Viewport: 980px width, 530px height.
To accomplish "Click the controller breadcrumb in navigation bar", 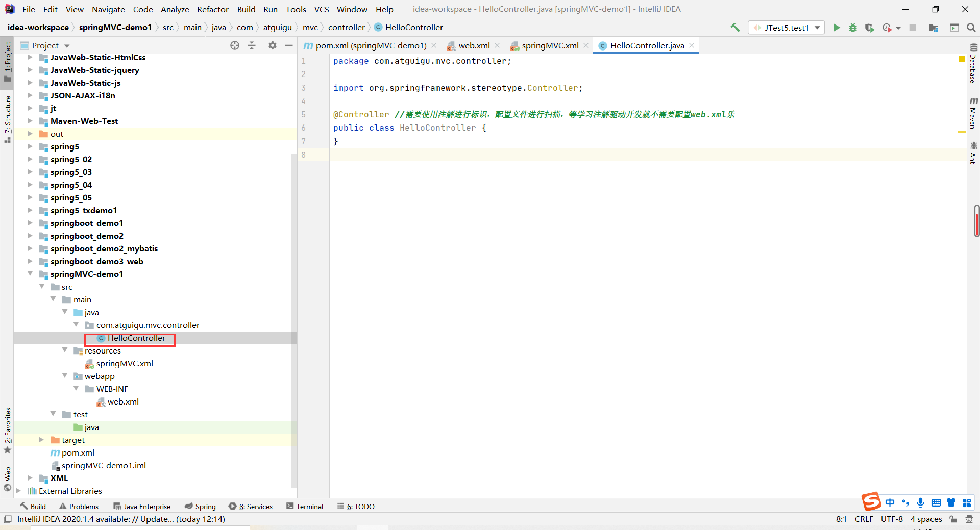I will 346,28.
